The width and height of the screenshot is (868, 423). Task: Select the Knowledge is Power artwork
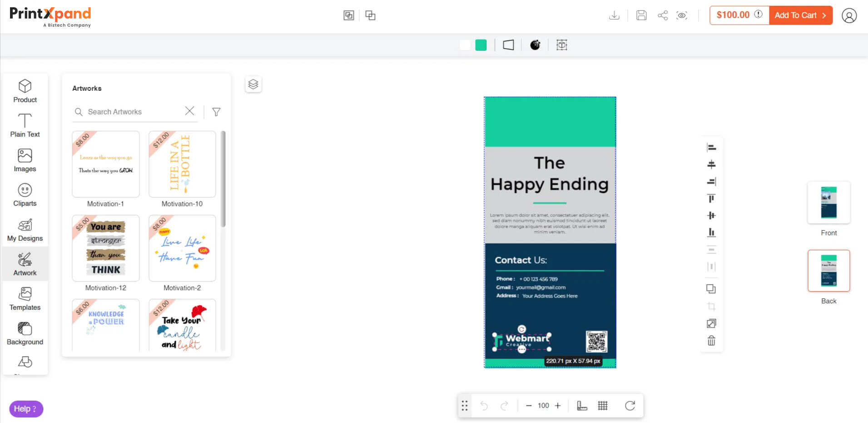pos(106,325)
